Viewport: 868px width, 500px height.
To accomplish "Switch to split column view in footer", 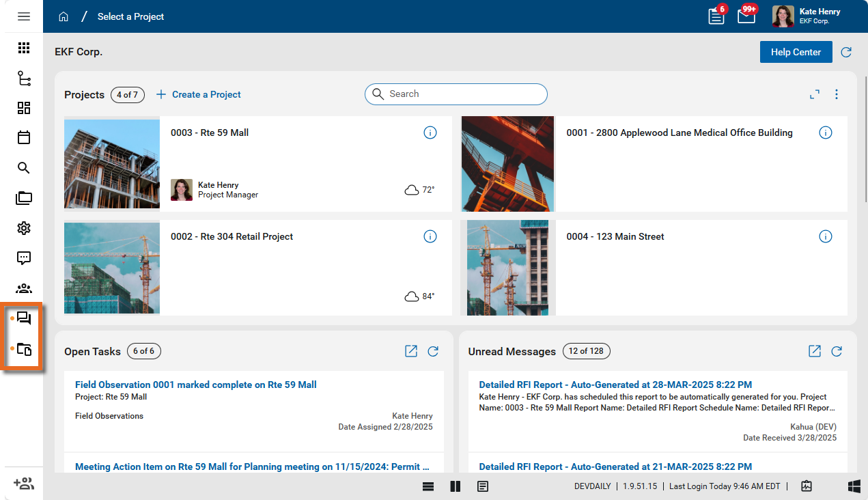I will click(x=456, y=486).
